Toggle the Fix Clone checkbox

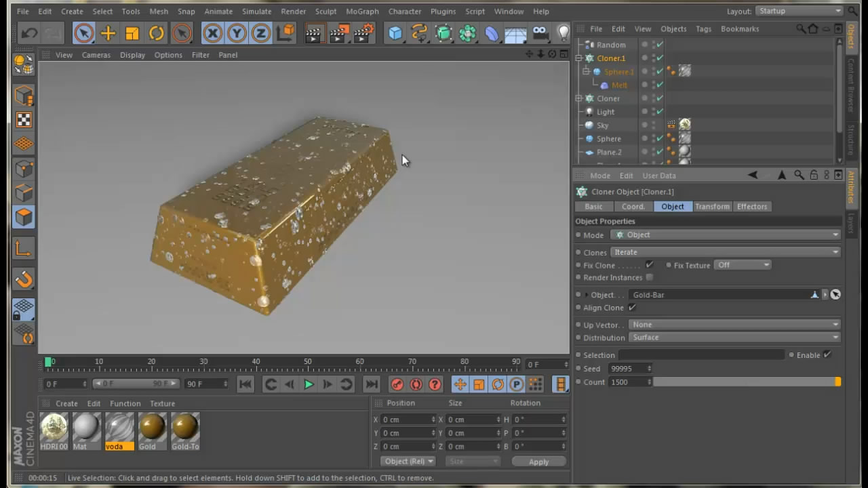649,265
